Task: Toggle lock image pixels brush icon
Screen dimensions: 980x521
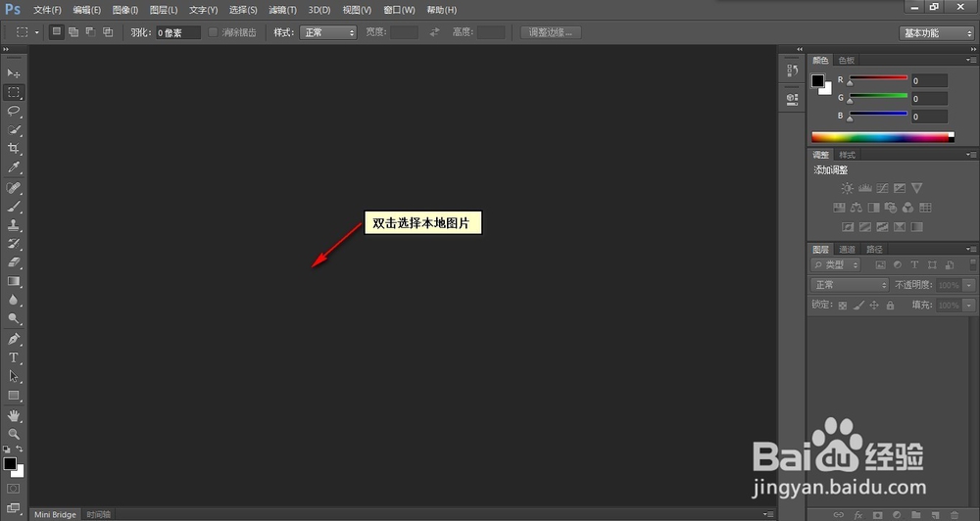Action: 858,306
